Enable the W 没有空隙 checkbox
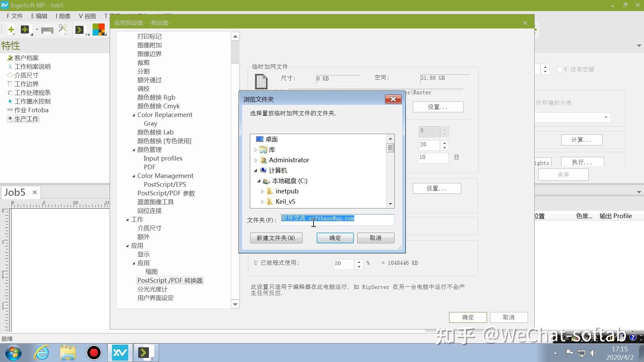Viewport: 644px width, 362px height. point(560,69)
